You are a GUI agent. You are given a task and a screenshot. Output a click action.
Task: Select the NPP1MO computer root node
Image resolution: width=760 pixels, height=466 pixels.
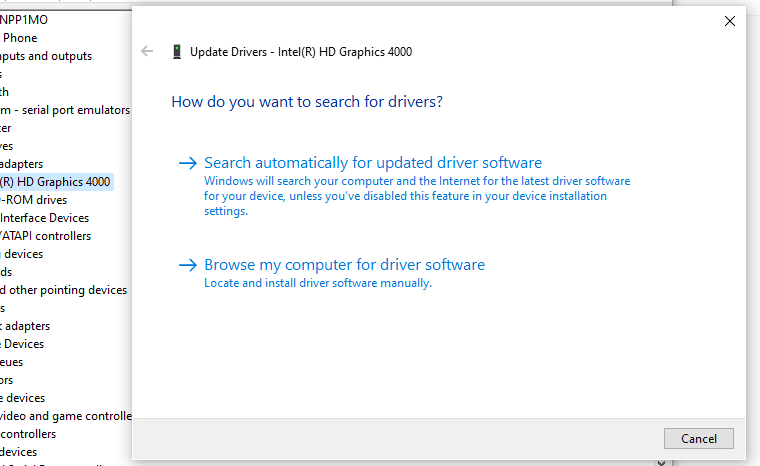(24, 20)
